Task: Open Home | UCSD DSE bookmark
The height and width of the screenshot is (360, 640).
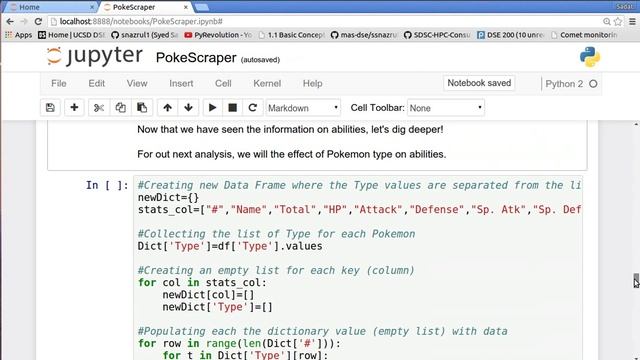Action: point(72,35)
